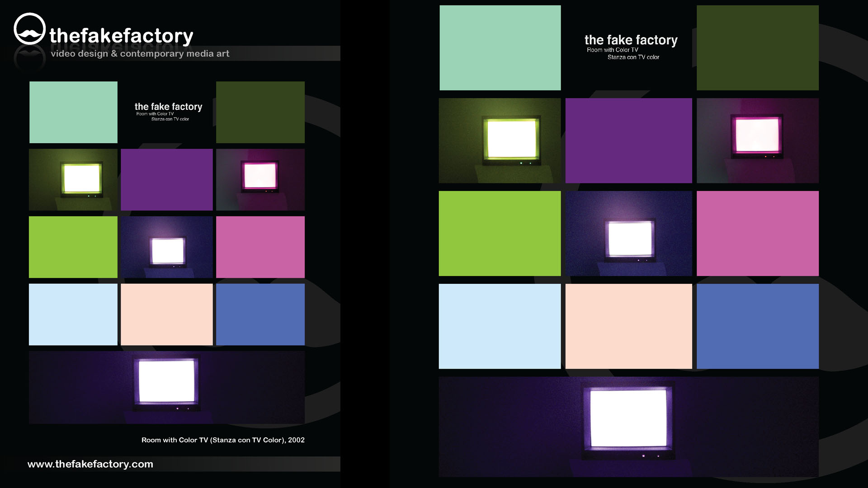Open the www.thefakefactory.com link
This screenshot has height=488, width=868.
click(x=90, y=464)
